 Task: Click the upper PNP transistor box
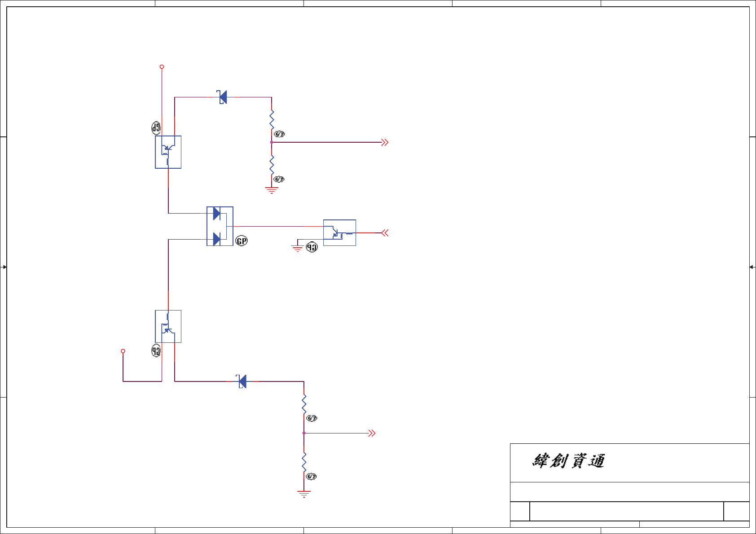[x=168, y=152]
